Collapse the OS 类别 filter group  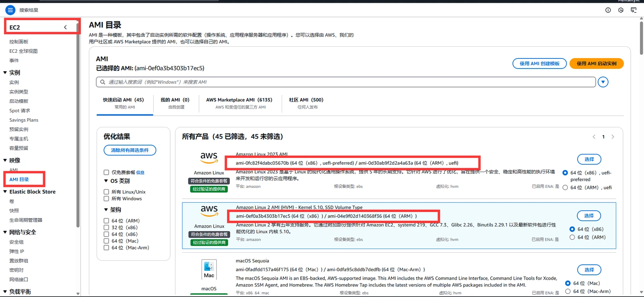(106, 181)
